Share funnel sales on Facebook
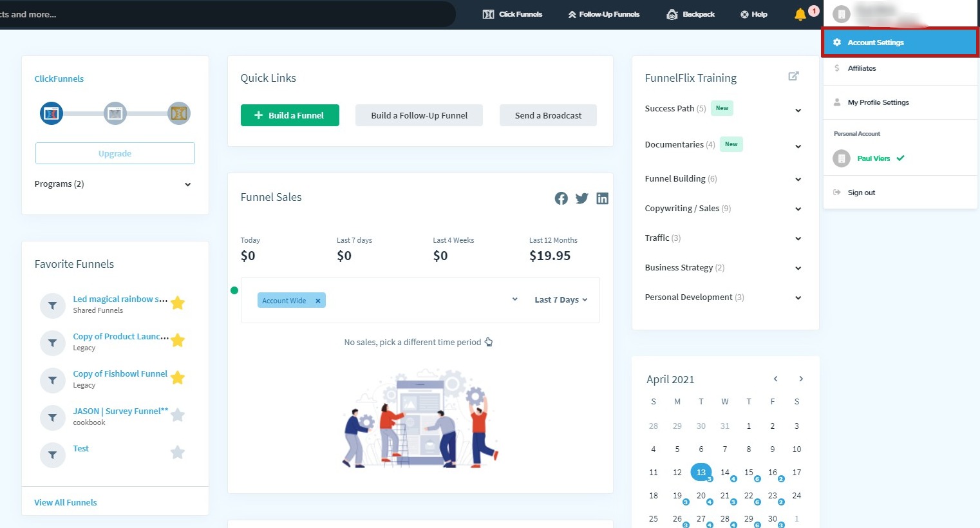 561,198
